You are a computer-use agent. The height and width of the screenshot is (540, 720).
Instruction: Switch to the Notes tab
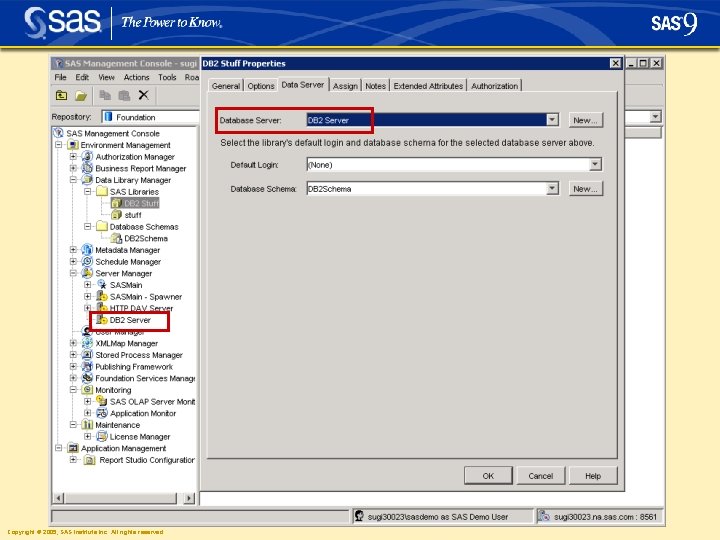pyautogui.click(x=375, y=86)
